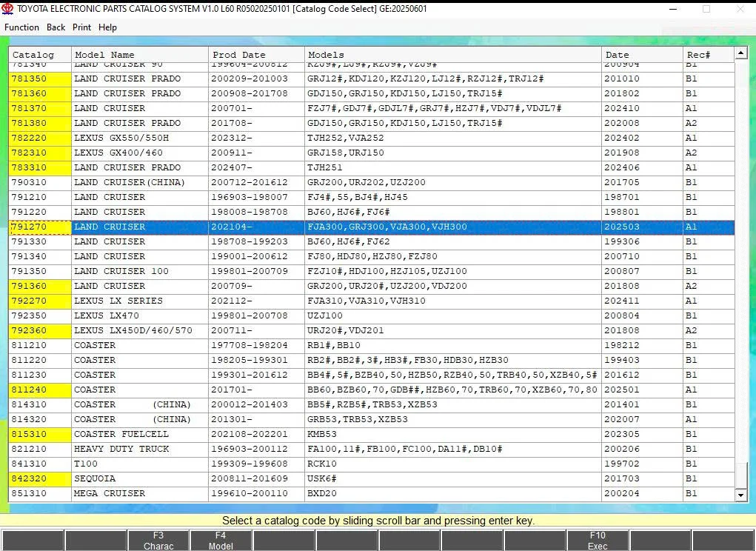Select catalog code 781360
This screenshot has height=551, width=756.
point(40,93)
